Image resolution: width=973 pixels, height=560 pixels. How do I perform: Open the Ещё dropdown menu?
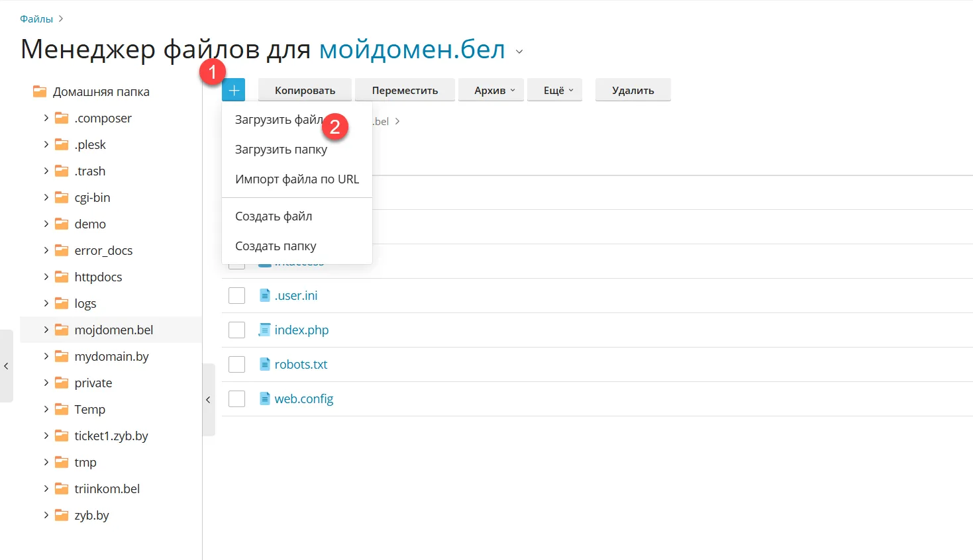pos(558,90)
